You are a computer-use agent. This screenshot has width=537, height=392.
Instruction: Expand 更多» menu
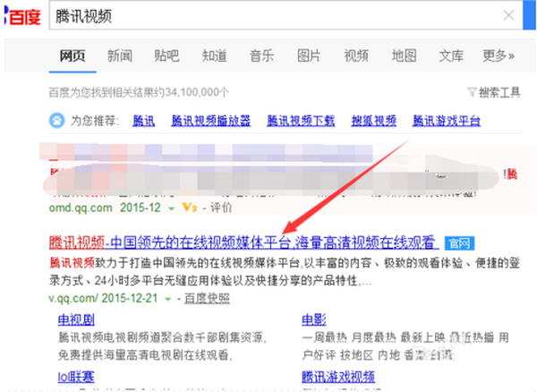tap(499, 55)
